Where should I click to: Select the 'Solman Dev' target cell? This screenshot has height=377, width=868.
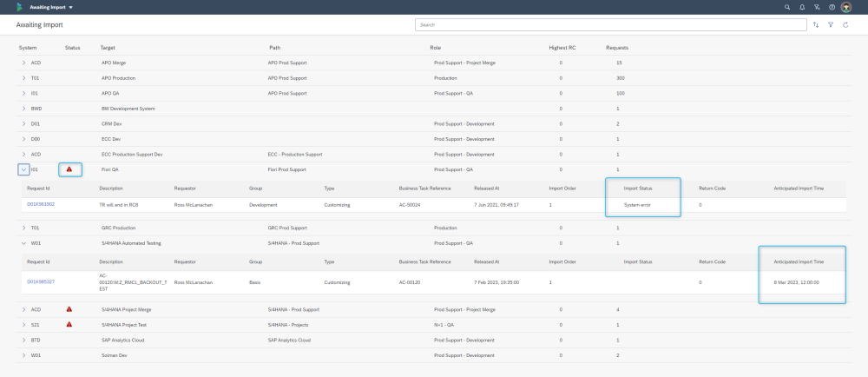[115, 355]
